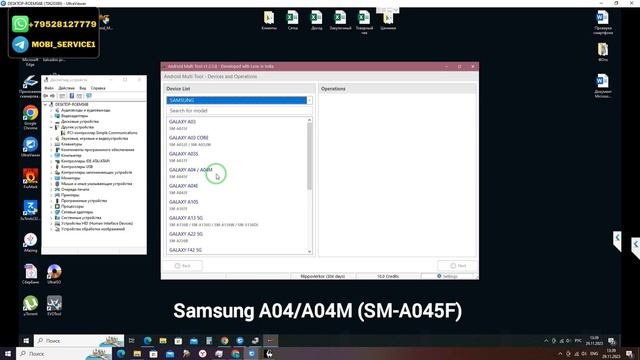640x360 pixels.
Task: Open Клиенты folder on desktop
Action: [x=269, y=20]
